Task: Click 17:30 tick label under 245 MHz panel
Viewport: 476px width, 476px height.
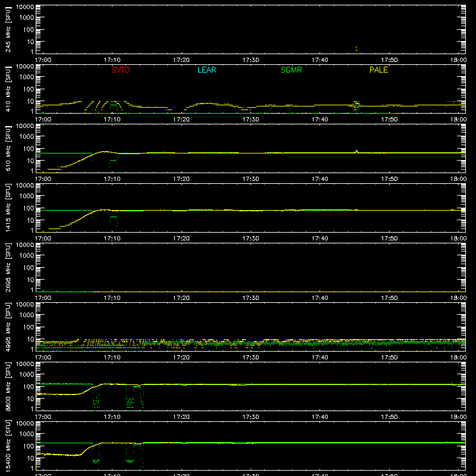Action: pos(250,60)
